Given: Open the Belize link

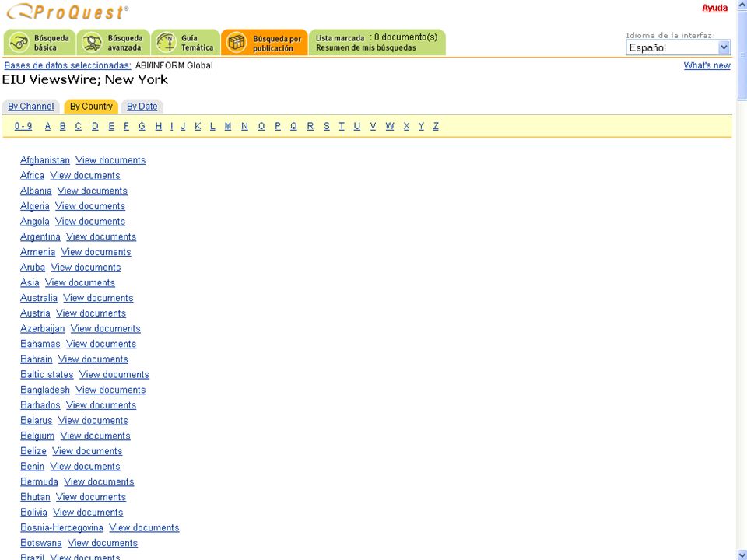Looking at the screenshot, I should [x=33, y=451].
